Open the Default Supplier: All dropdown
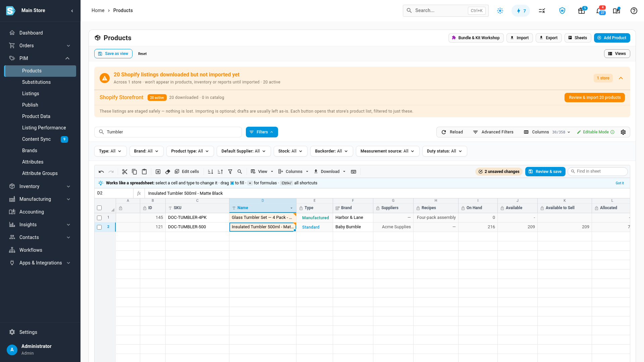 [x=244, y=151]
